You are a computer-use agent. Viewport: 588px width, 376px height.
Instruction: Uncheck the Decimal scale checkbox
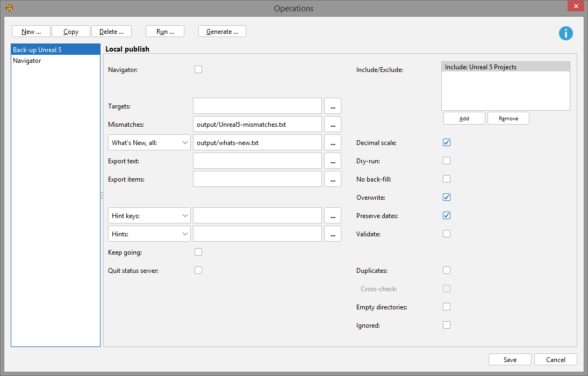pos(447,142)
